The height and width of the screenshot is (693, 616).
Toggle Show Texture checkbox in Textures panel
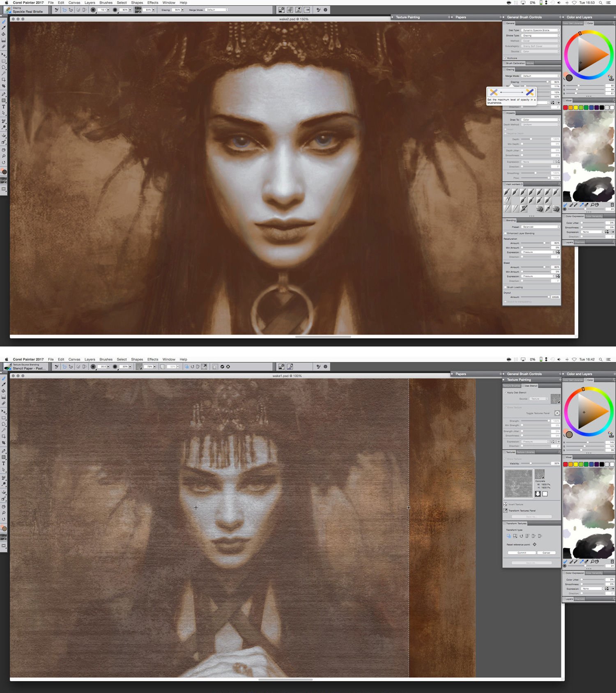pos(505,459)
